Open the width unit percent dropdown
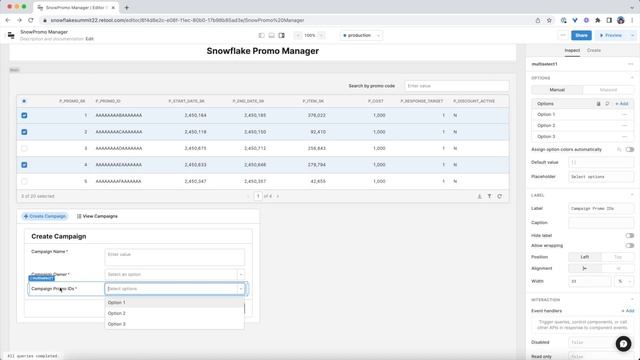The height and width of the screenshot is (360, 640). point(624,281)
